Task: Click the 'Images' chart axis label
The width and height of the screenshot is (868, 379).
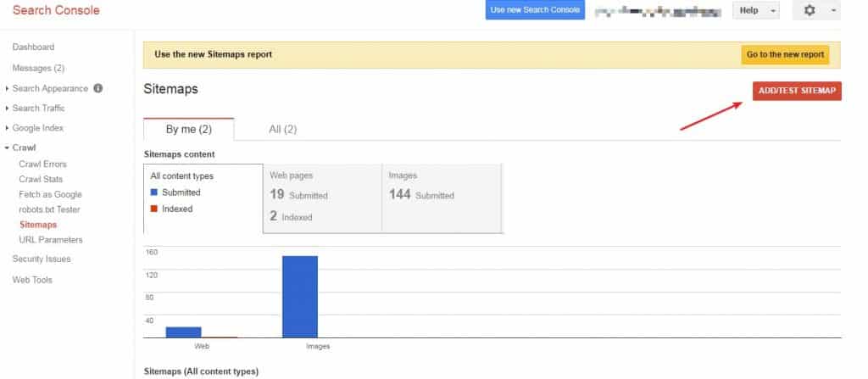Action: tap(318, 346)
